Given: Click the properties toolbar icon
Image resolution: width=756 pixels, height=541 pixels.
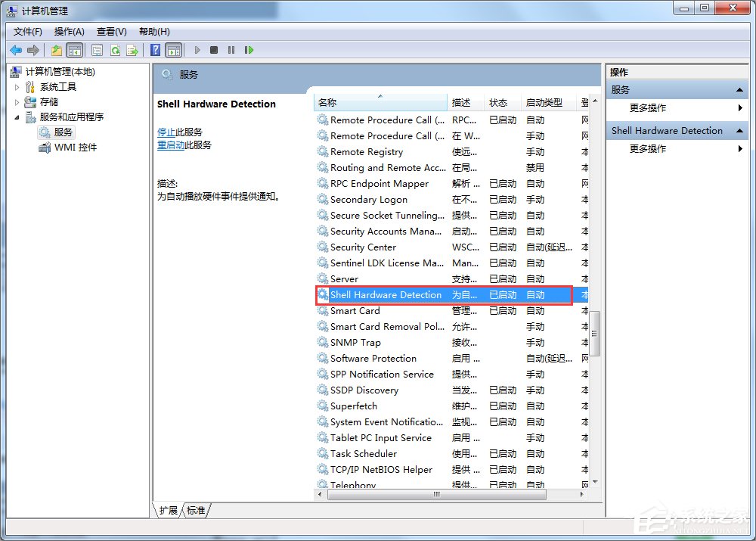Looking at the screenshot, I should pyautogui.click(x=98, y=50).
